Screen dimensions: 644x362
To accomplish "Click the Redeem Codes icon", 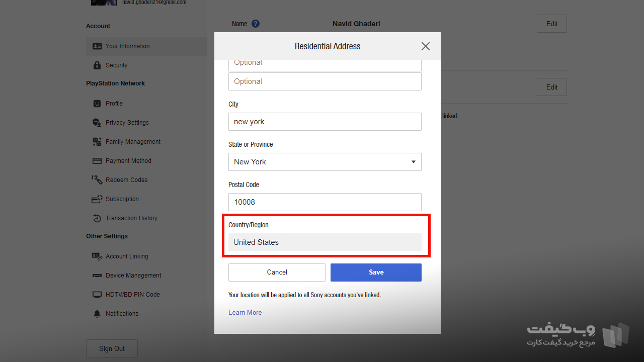I will tap(97, 179).
